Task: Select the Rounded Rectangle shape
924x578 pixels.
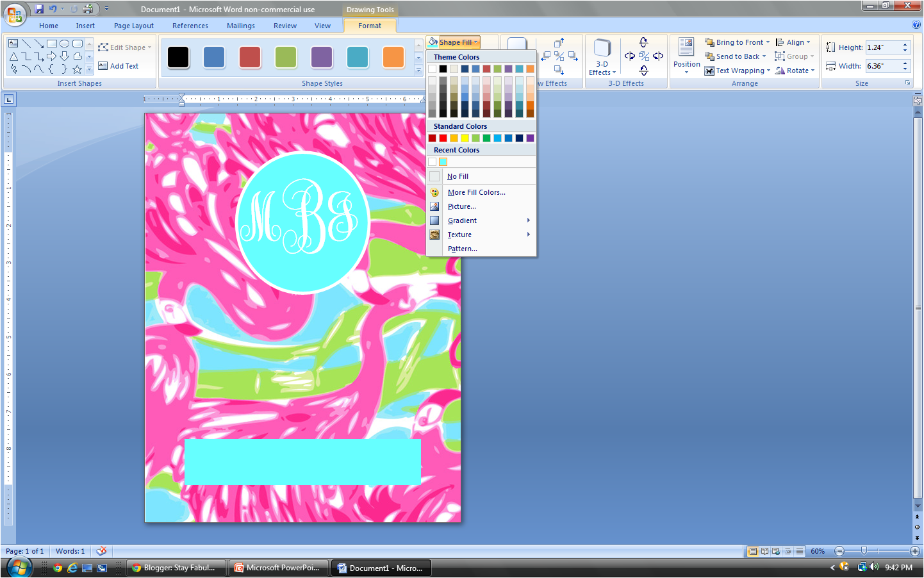Action: click(x=78, y=44)
